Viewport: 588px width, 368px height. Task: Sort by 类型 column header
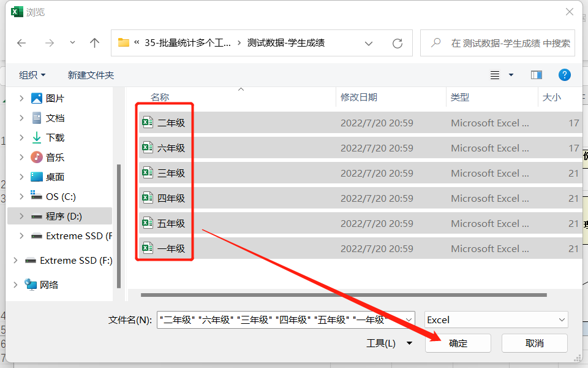(460, 98)
